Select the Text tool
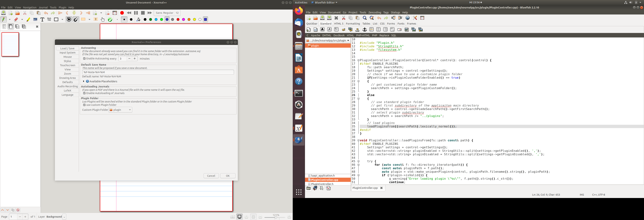Viewport: 644px width, 220px height. click(x=42, y=20)
